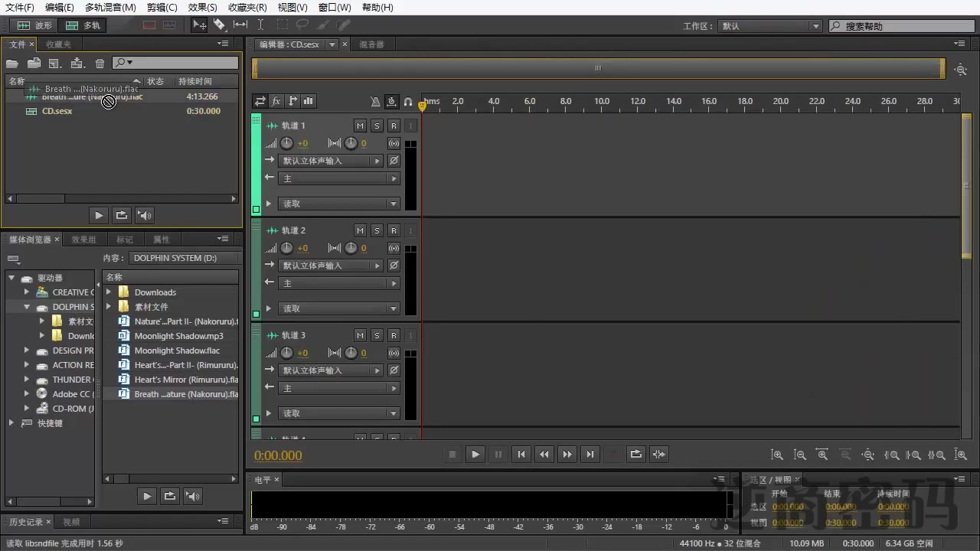Expand automation lanes triangle on 轨道 2

point(268,308)
